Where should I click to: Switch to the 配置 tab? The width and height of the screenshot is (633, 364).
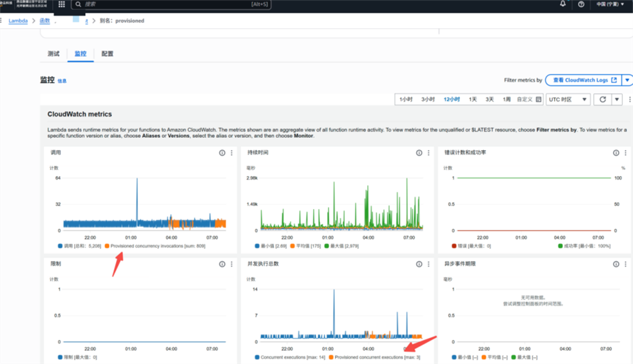click(x=107, y=54)
